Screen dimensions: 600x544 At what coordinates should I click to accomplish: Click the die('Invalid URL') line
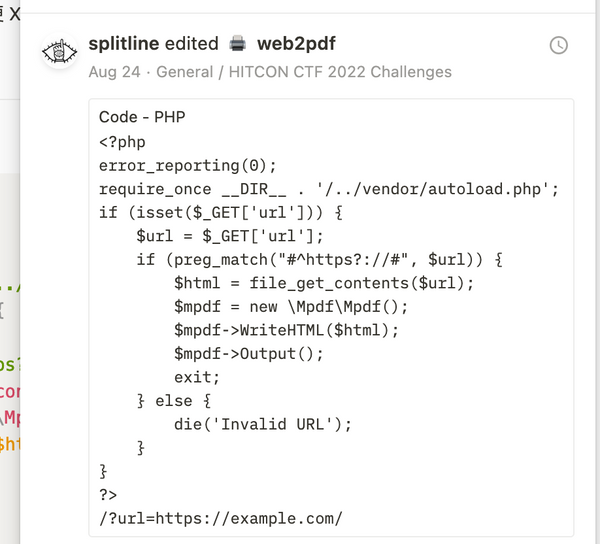(262, 424)
